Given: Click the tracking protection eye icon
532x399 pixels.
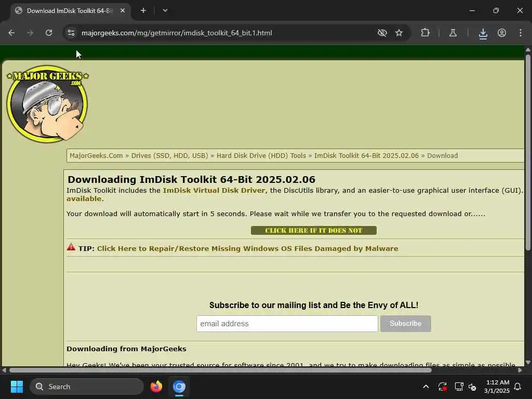Looking at the screenshot, I should (x=382, y=33).
